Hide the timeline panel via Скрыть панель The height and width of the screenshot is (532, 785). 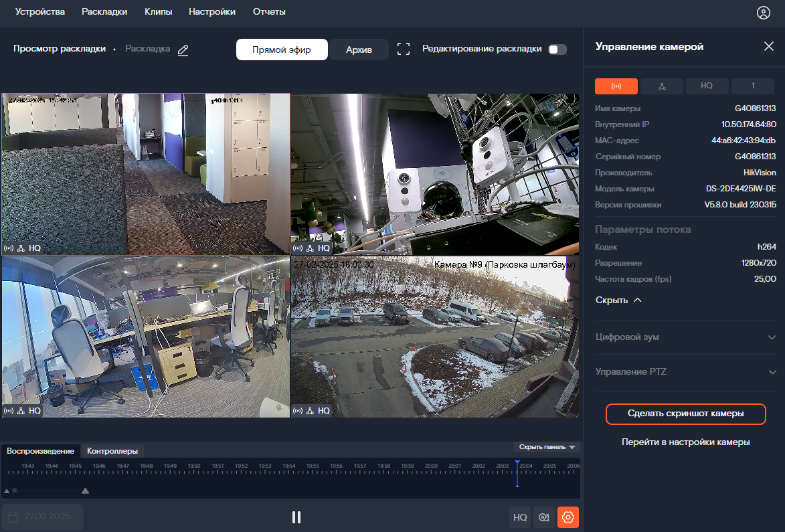click(547, 447)
